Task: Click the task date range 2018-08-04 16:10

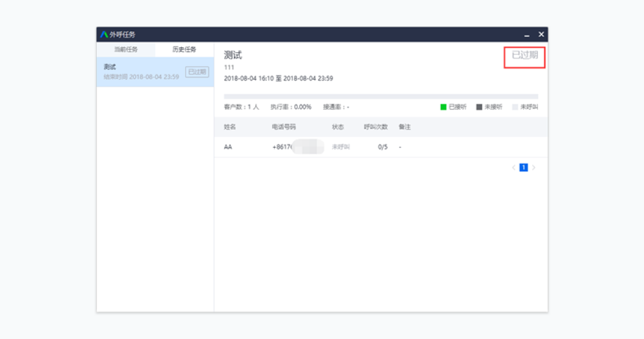Action: click(x=279, y=79)
